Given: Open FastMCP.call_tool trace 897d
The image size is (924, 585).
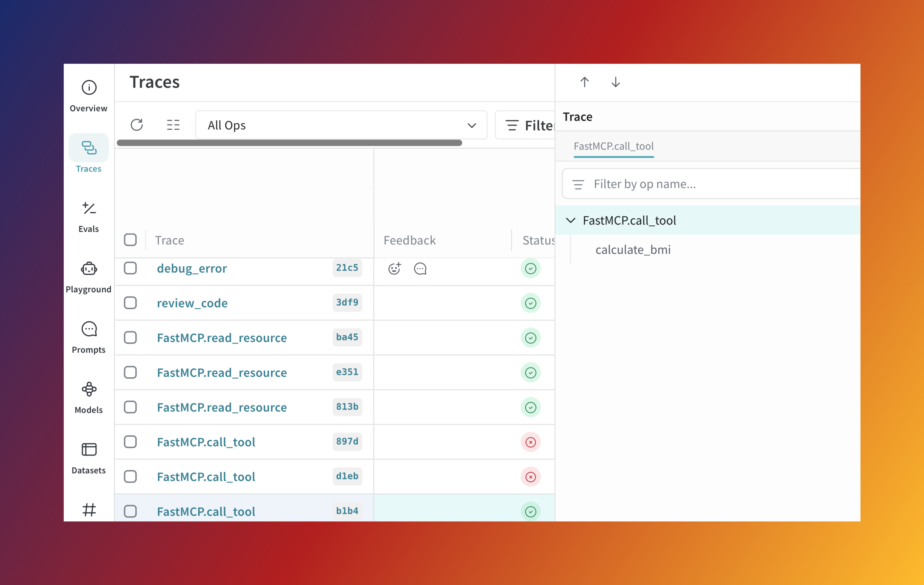Looking at the screenshot, I should pyautogui.click(x=206, y=442).
